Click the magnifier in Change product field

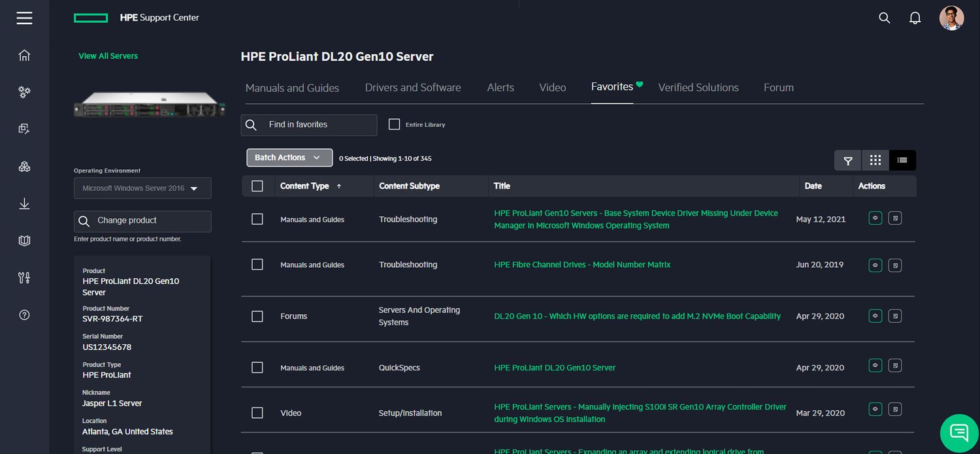(84, 221)
